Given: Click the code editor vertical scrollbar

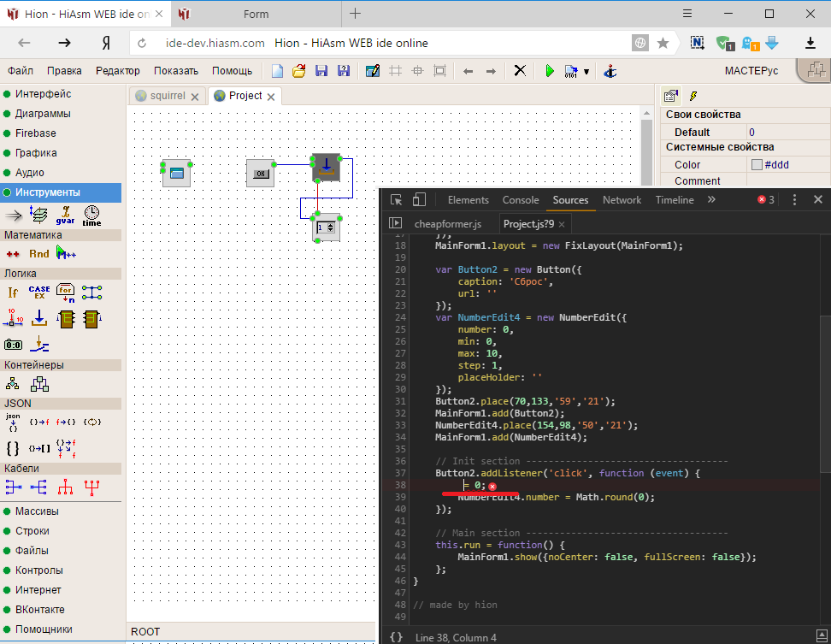Looking at the screenshot, I should point(825,393).
